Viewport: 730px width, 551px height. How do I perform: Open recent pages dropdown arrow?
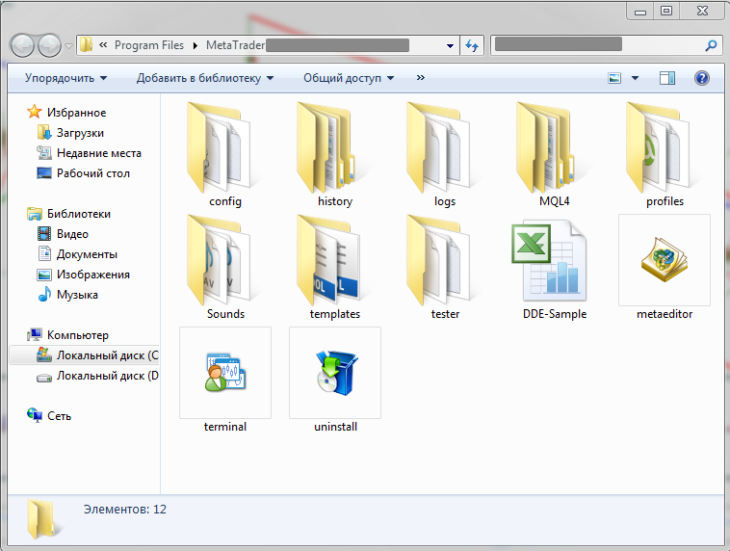click(68, 46)
